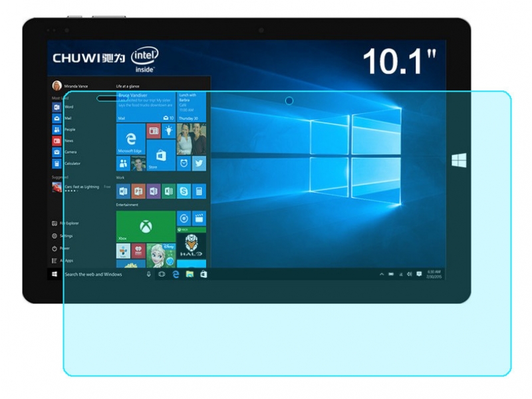Open the Store tile

[161, 156]
